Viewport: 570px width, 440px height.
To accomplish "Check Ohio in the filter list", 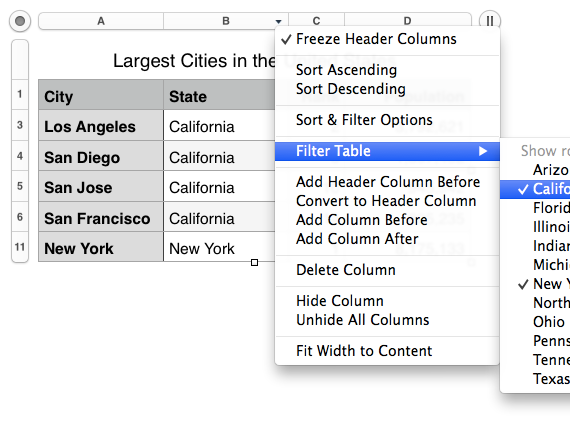I will coord(535,322).
